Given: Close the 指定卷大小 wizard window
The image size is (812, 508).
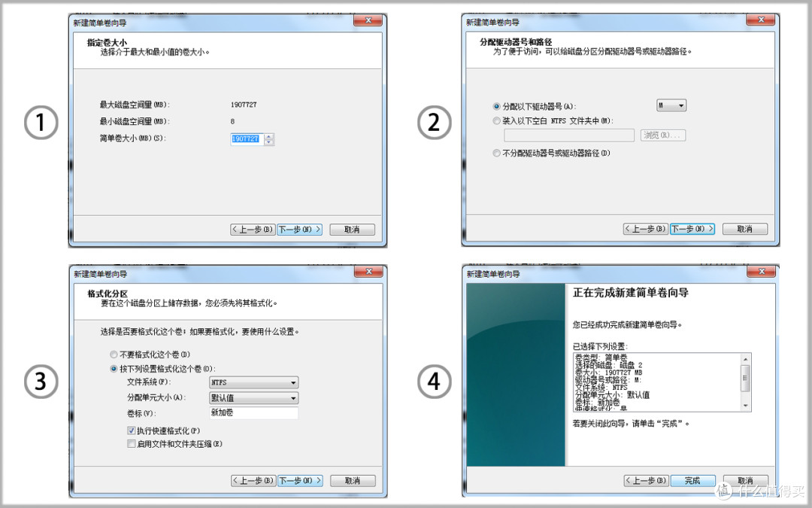Looking at the screenshot, I should [x=368, y=20].
